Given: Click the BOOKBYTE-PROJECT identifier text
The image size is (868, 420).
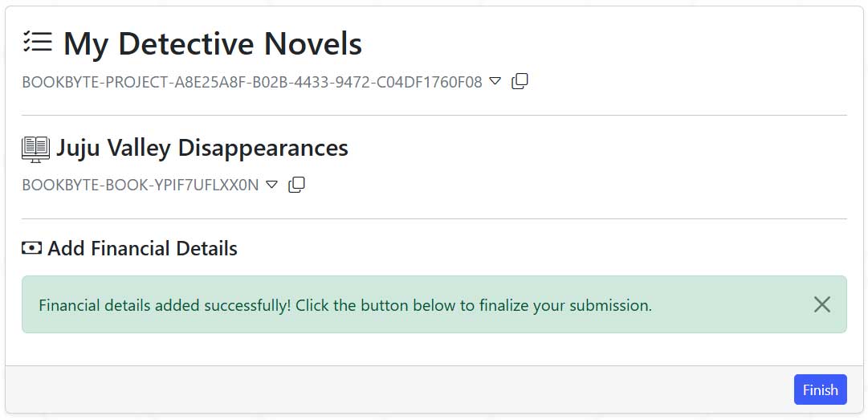Looking at the screenshot, I should (x=251, y=82).
